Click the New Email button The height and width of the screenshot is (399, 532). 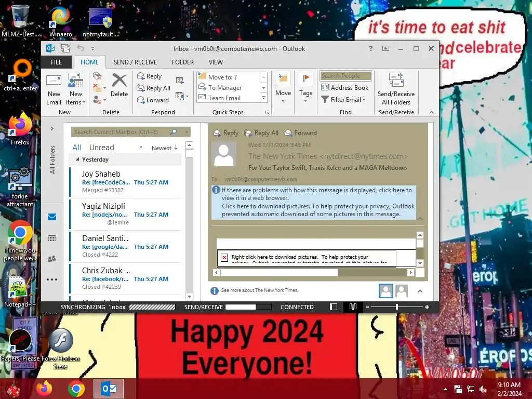pyautogui.click(x=54, y=89)
